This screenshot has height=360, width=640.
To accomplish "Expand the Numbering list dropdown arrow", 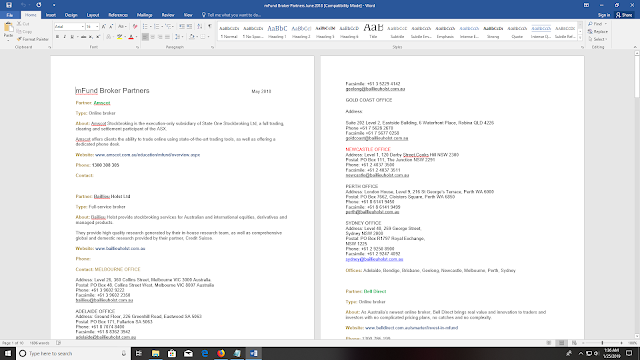I will tap(162, 27).
